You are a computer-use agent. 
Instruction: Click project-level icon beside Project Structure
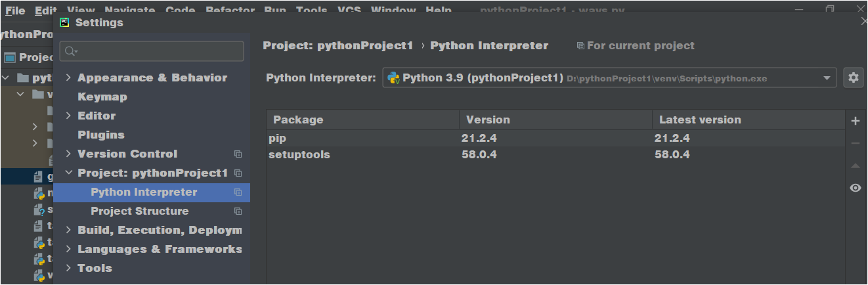(x=238, y=211)
